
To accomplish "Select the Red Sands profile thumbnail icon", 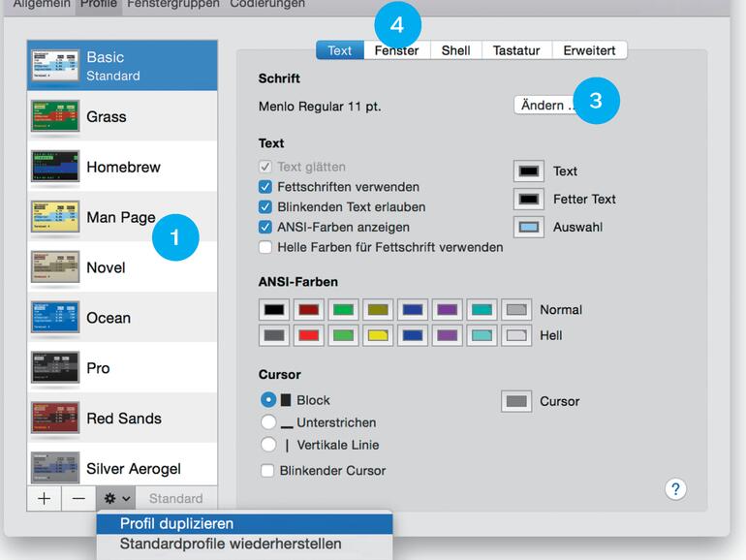I will click(55, 418).
